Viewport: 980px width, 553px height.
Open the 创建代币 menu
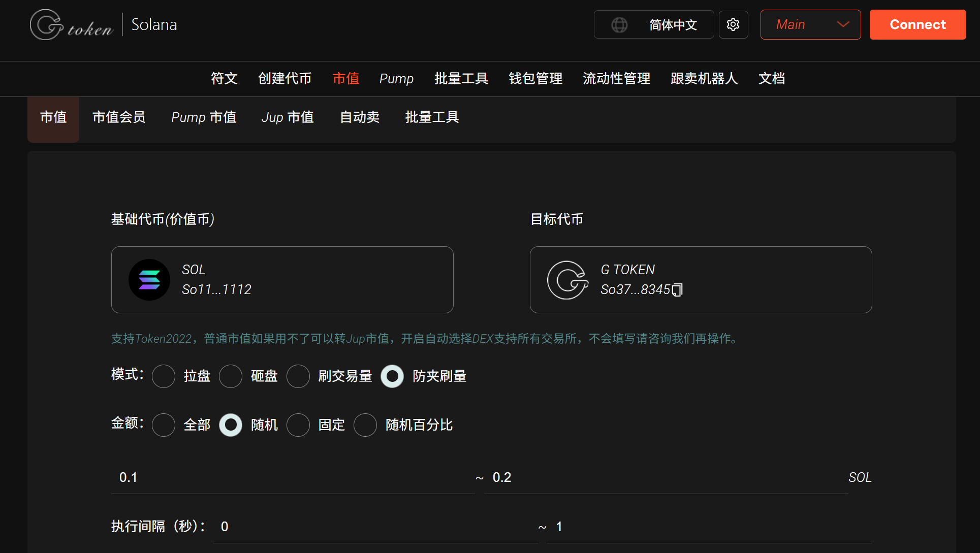[284, 78]
